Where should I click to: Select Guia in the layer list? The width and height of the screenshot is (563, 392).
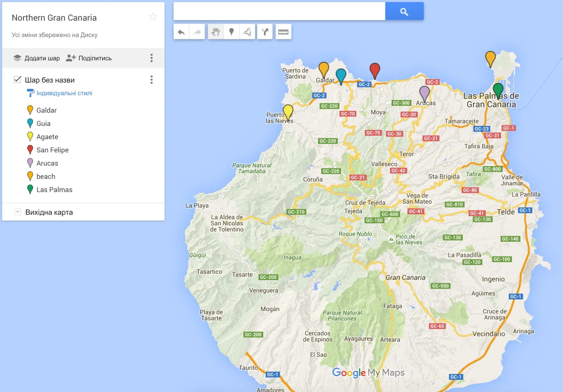click(x=44, y=124)
